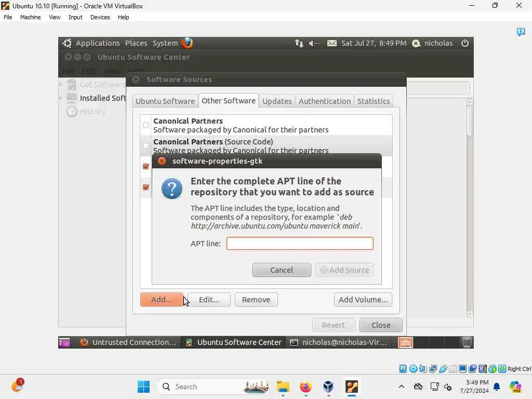
Task: Click the VirtualBox CPU virtualization status icon
Action: (x=483, y=369)
